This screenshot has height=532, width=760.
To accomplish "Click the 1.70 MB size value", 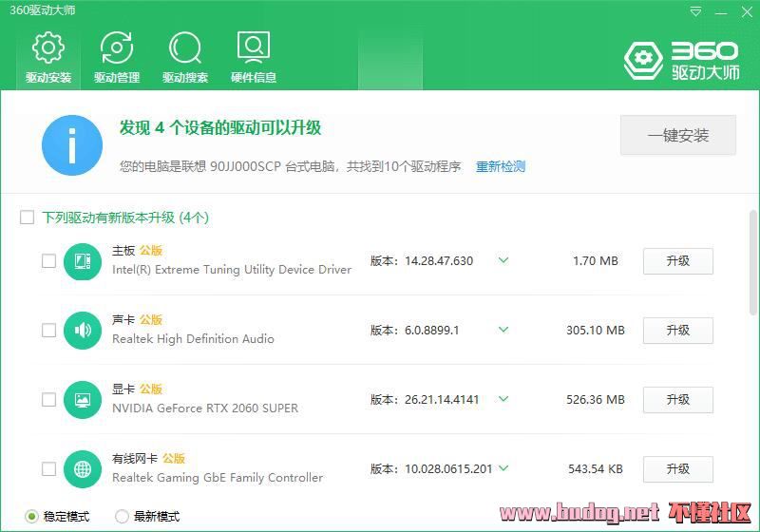I will 596,261.
